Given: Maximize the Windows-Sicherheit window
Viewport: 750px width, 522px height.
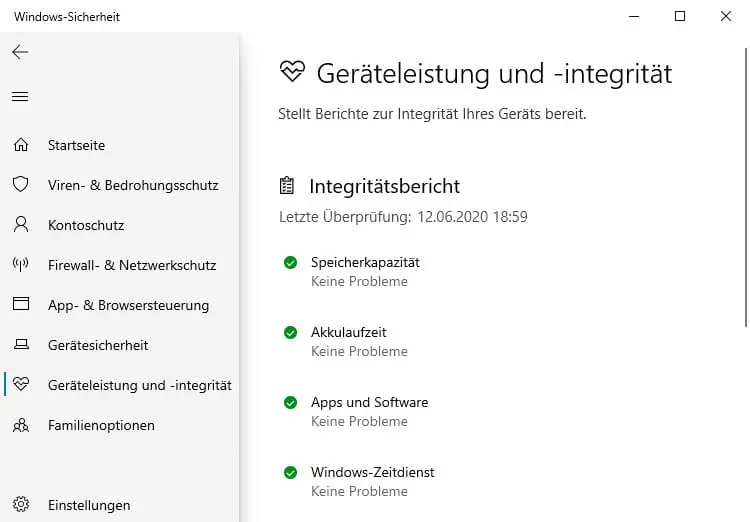Looking at the screenshot, I should click(x=680, y=16).
